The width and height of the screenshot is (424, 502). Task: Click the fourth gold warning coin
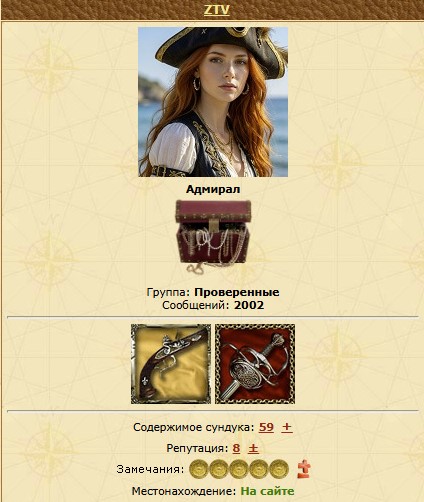(259, 469)
